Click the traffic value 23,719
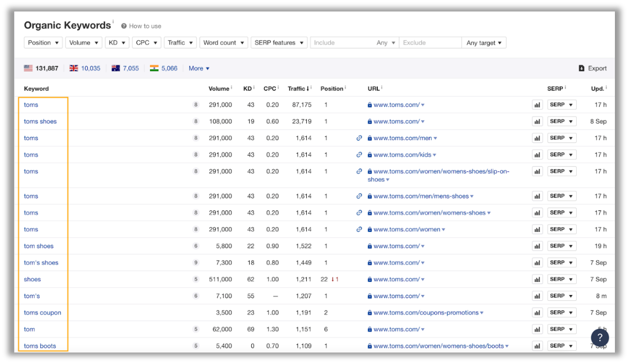Image resolution: width=629 pixels, height=364 pixels. pos(301,121)
